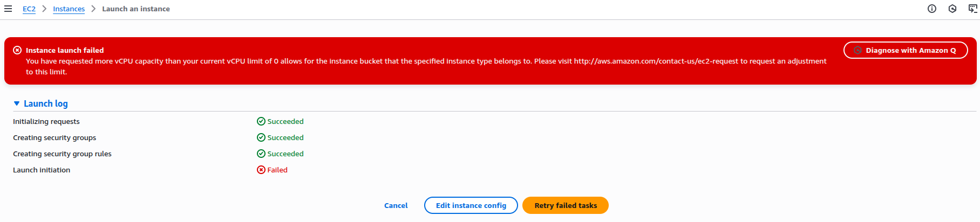The image size is (980, 222).
Task: Click the Launch initiation row label
Action: [x=42, y=170]
